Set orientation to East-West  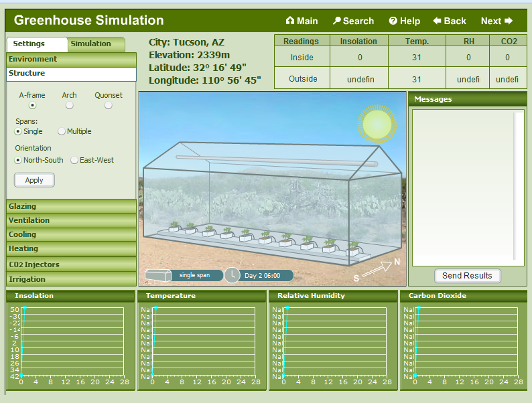(x=74, y=161)
